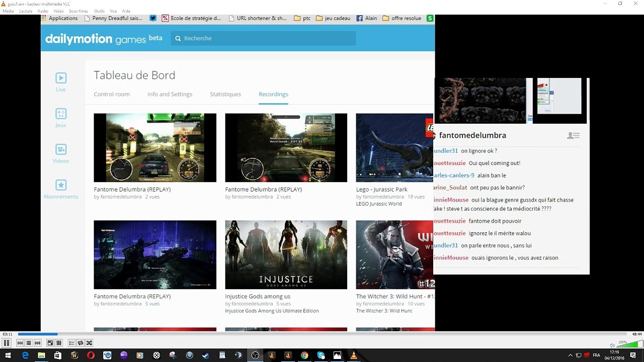This screenshot has width=644, height=362.
Task: Open the offre resolue bookmarks folder
Action: tap(402, 18)
